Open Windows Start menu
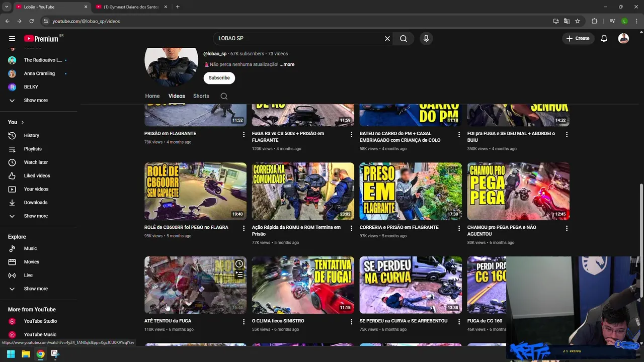This screenshot has height=362, width=644. tap(11, 354)
